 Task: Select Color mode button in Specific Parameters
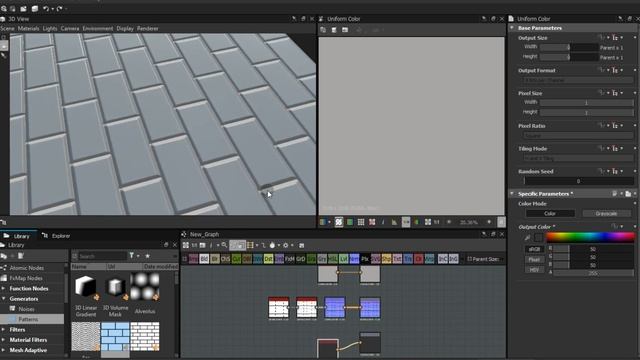click(x=550, y=213)
